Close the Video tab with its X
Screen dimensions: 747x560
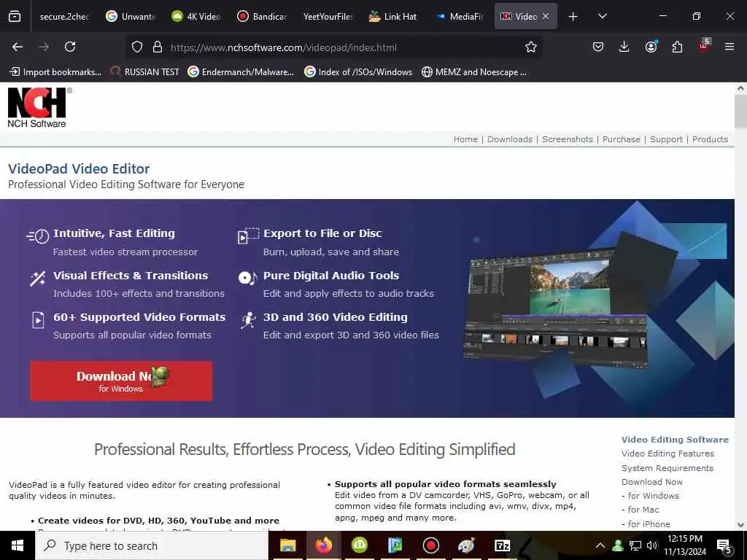[546, 16]
